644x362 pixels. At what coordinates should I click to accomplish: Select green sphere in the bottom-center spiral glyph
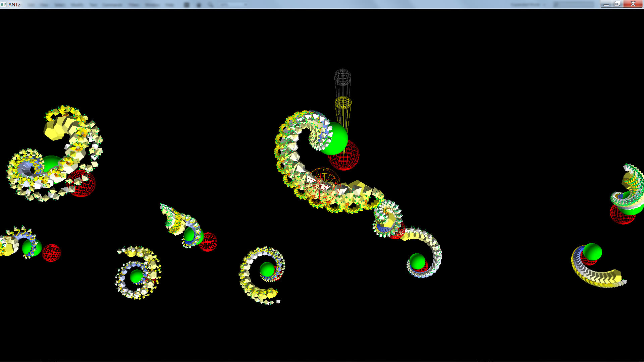click(x=267, y=269)
